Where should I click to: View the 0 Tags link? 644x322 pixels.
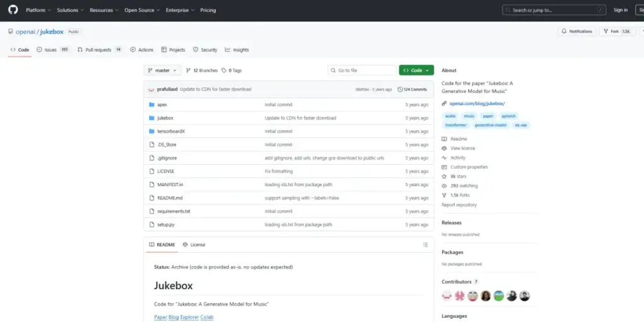pyautogui.click(x=231, y=70)
